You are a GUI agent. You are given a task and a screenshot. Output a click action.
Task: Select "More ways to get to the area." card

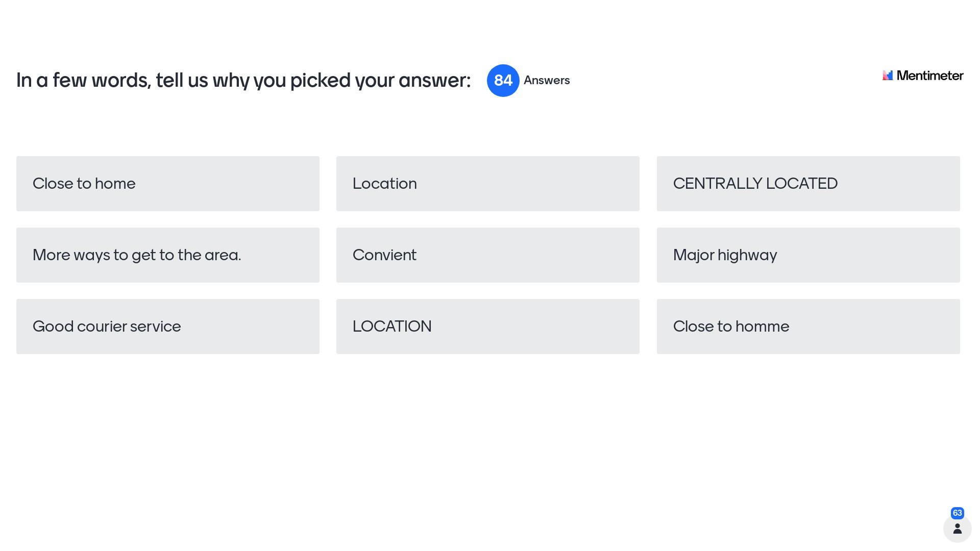[167, 255]
